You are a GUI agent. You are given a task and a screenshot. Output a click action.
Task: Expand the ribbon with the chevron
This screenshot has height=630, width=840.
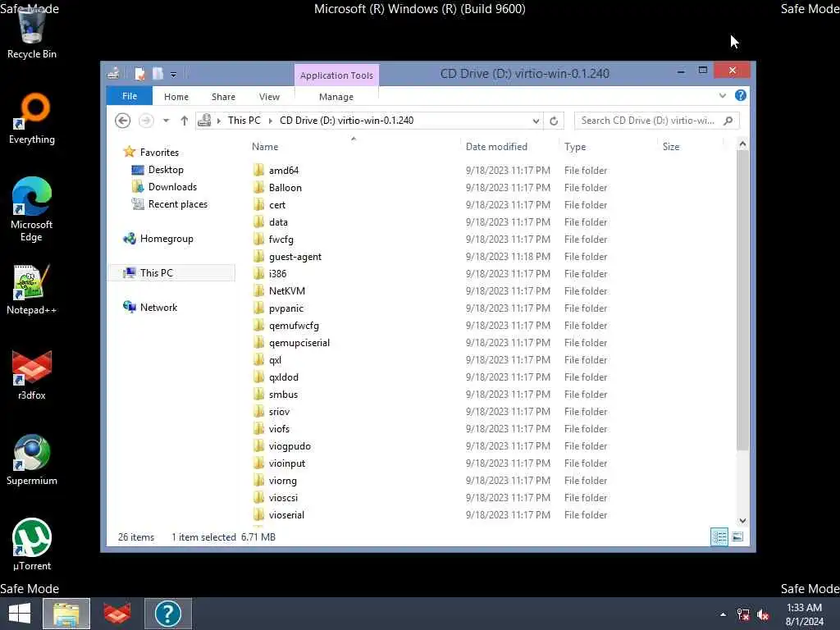pos(723,95)
